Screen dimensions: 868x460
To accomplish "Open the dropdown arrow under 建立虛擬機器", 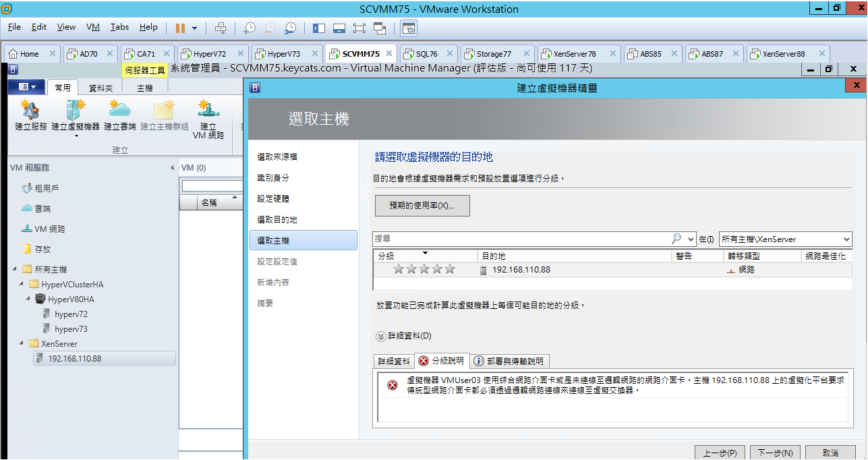I will click(x=76, y=136).
